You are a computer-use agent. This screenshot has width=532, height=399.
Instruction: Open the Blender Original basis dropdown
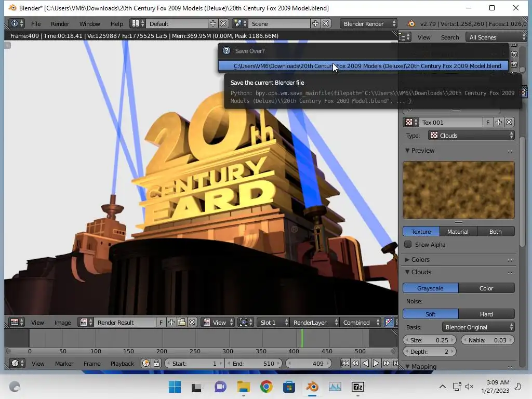click(x=478, y=327)
